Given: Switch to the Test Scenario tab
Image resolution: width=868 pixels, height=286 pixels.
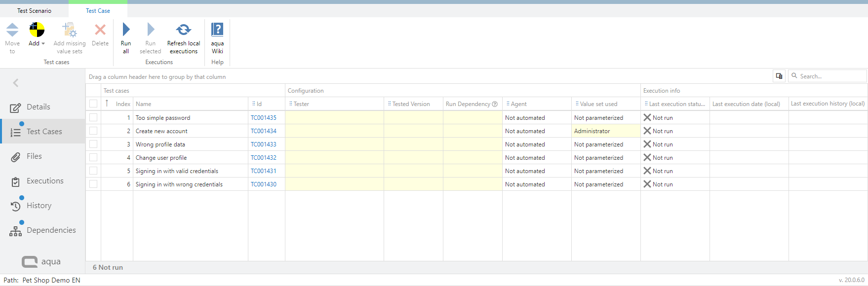Looking at the screenshot, I should point(34,10).
